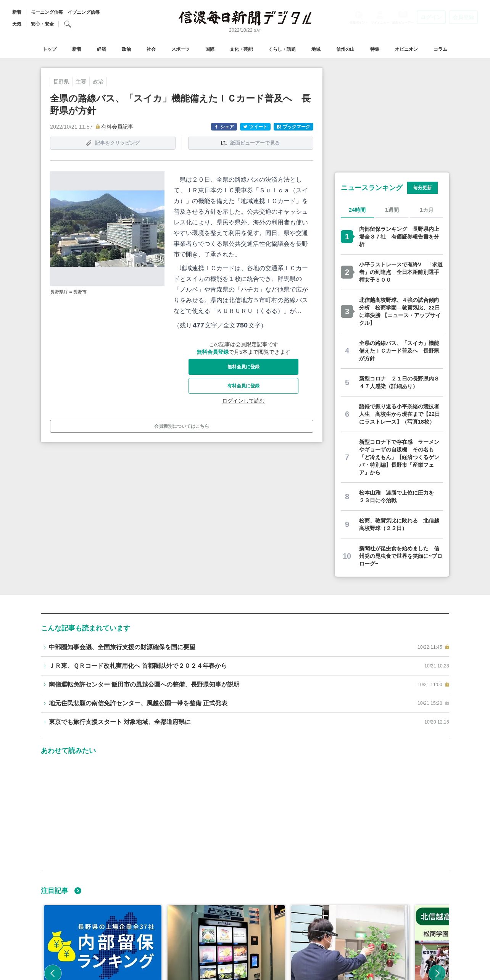The width and height of the screenshot is (490, 980).
Task: Open 安心・安全 link
Action: pyautogui.click(x=42, y=24)
